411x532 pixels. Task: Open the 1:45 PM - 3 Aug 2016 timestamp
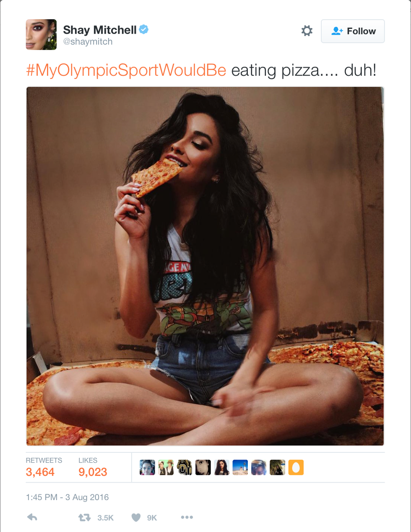pyautogui.click(x=67, y=497)
